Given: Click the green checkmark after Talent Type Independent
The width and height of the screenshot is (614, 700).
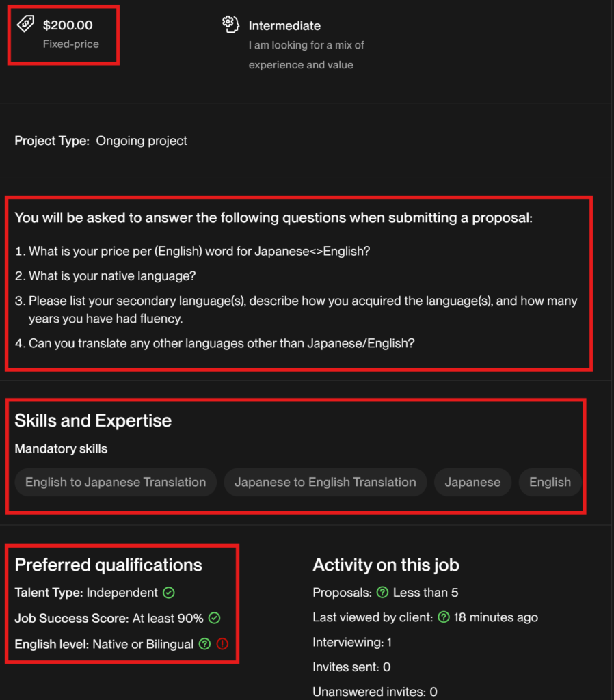Looking at the screenshot, I should pos(169,593).
